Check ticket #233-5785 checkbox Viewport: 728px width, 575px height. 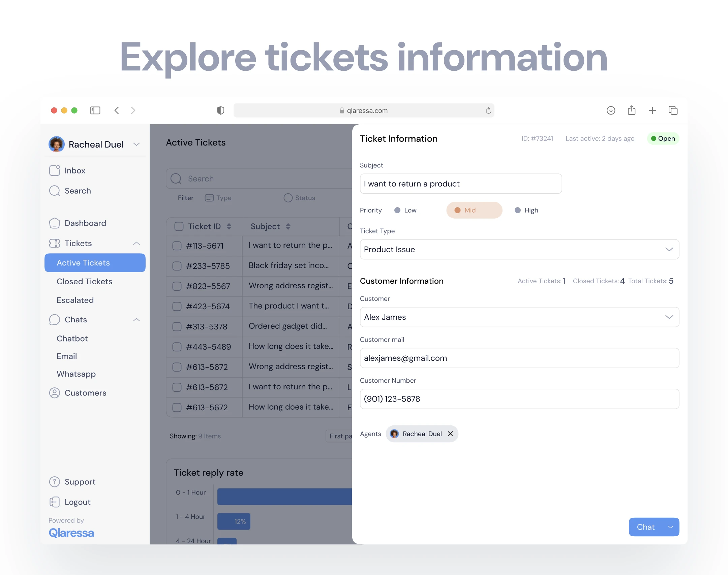177,266
